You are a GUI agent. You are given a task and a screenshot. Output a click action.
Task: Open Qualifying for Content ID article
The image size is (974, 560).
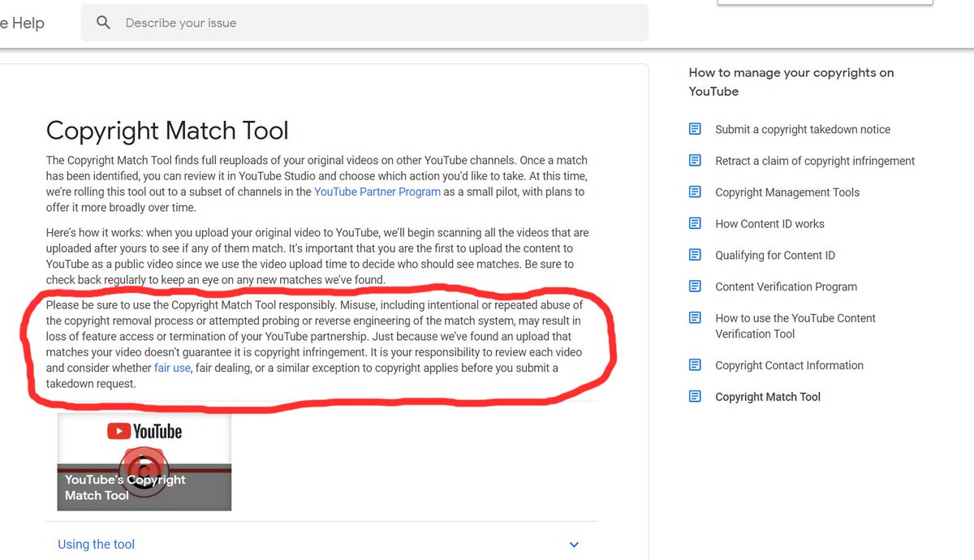click(x=775, y=255)
